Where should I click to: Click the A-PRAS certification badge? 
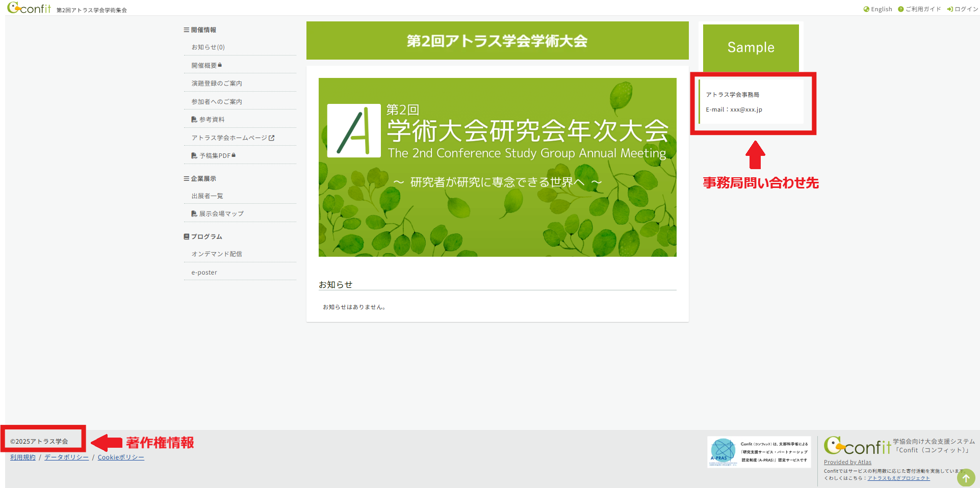759,452
